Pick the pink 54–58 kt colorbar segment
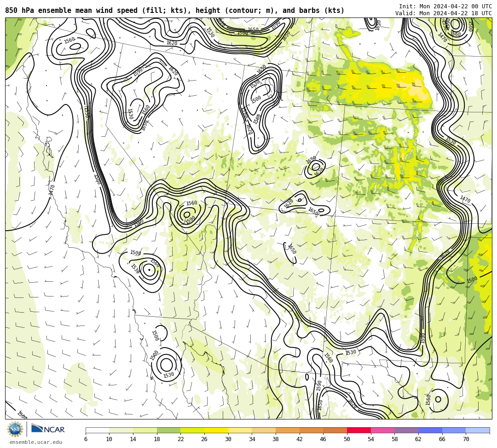The height and width of the screenshot is (448, 497). [x=382, y=430]
